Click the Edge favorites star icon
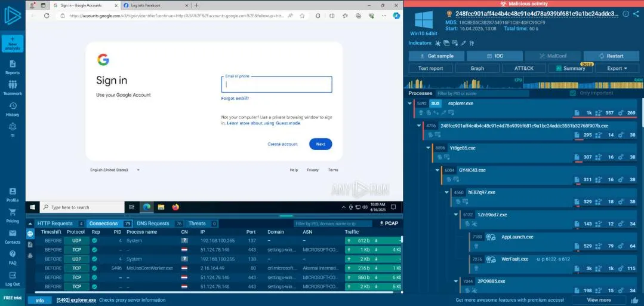The width and height of the screenshot is (644, 306). (x=302, y=16)
